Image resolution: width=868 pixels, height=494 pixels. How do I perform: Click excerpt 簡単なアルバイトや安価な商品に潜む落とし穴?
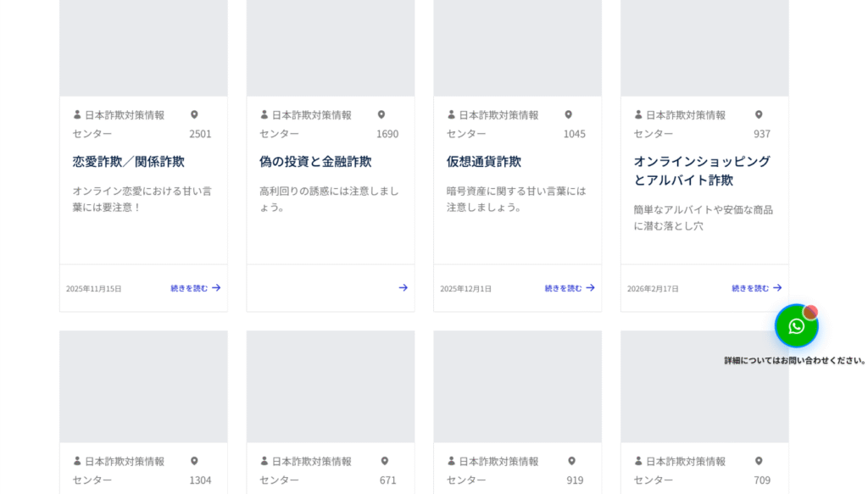coord(704,218)
